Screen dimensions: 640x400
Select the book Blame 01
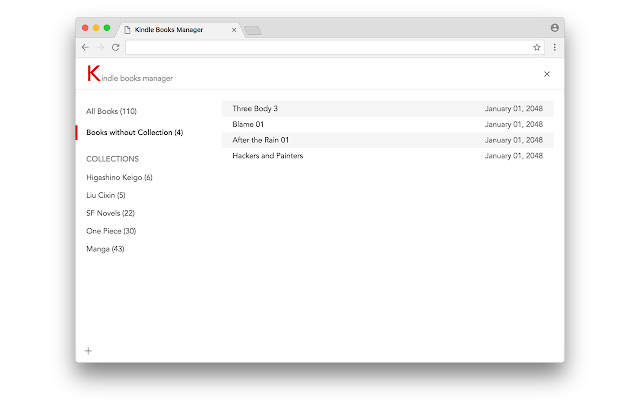tap(388, 124)
